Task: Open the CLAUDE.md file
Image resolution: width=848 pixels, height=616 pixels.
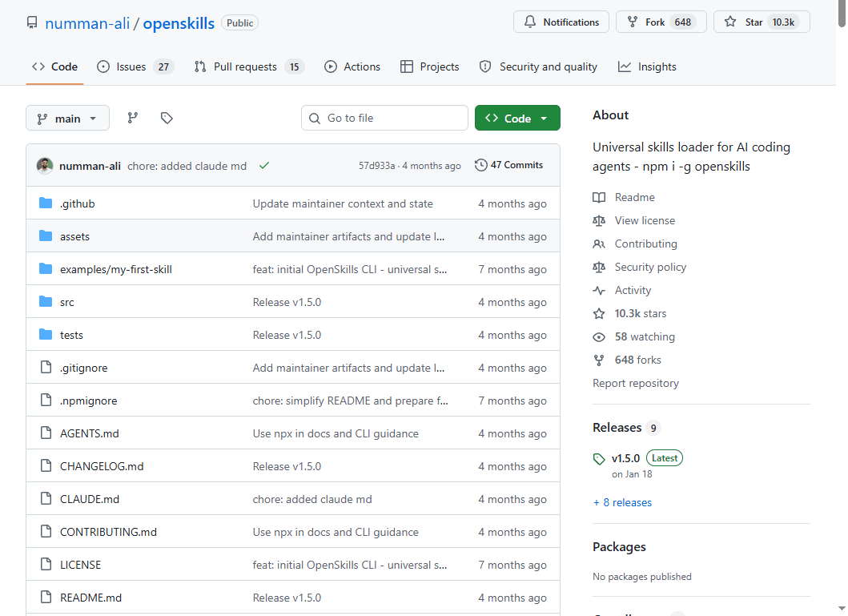Action: (90, 499)
